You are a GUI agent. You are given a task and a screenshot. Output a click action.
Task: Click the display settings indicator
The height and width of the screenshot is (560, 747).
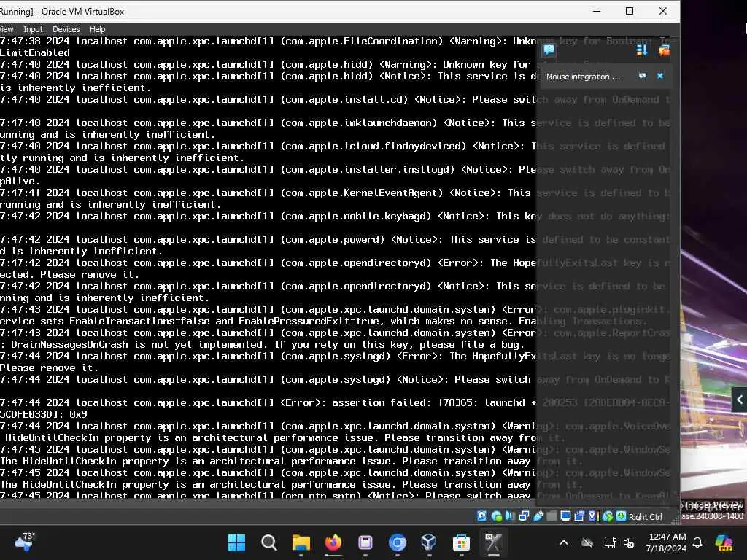point(565,516)
